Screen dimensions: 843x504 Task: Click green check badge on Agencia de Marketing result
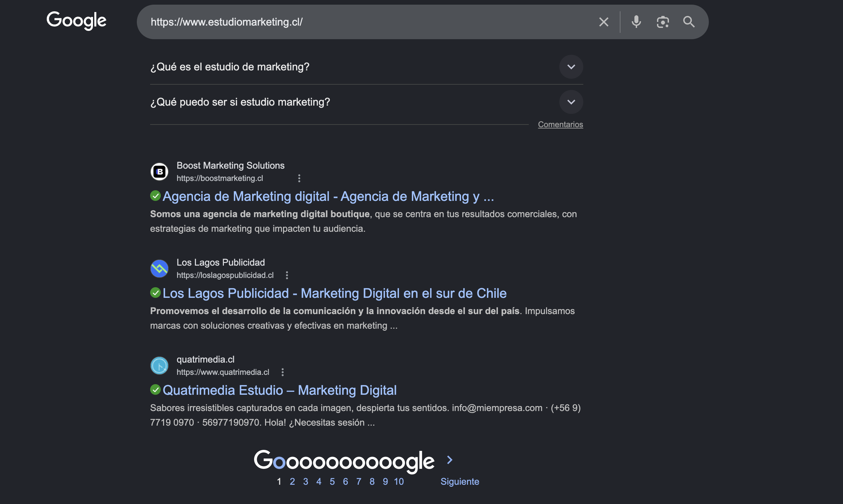click(x=155, y=196)
